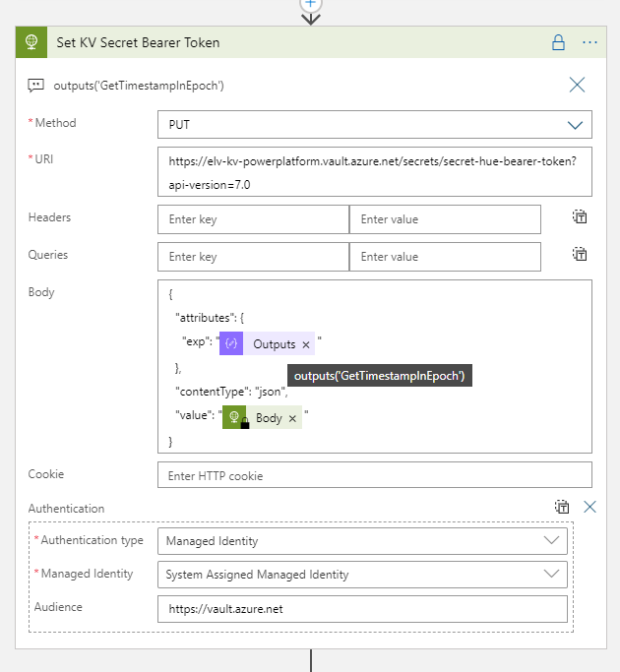The width and height of the screenshot is (620, 672).
Task: Open the Authentication type dropdown
Action: [362, 541]
